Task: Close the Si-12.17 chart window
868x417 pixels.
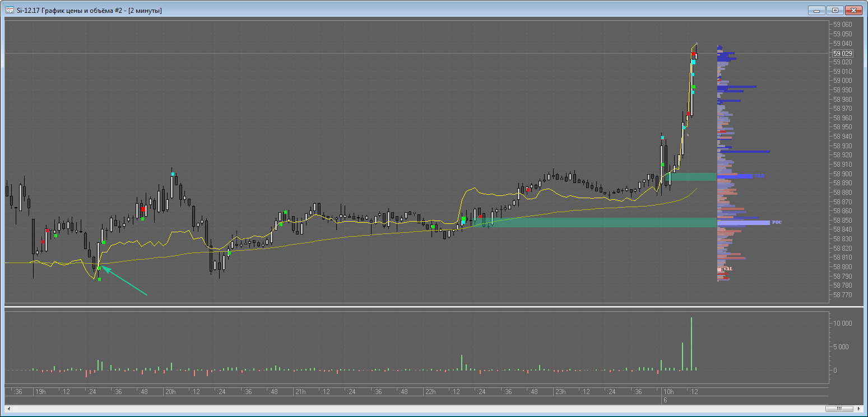Action: click(x=853, y=10)
